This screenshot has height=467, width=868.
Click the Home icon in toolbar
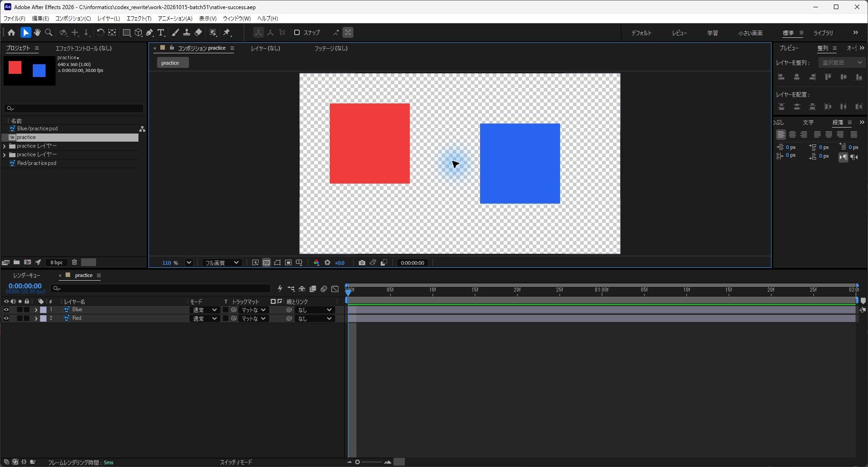(x=11, y=33)
